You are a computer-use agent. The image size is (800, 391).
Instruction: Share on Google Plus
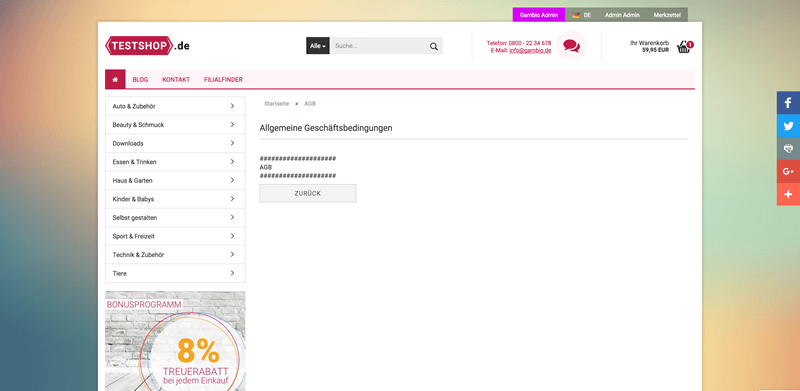788,172
